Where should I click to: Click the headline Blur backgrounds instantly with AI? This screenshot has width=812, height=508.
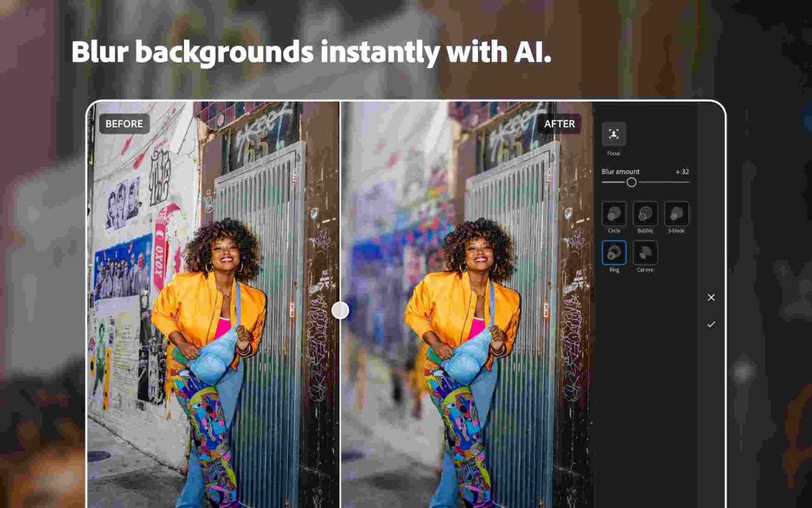click(311, 52)
